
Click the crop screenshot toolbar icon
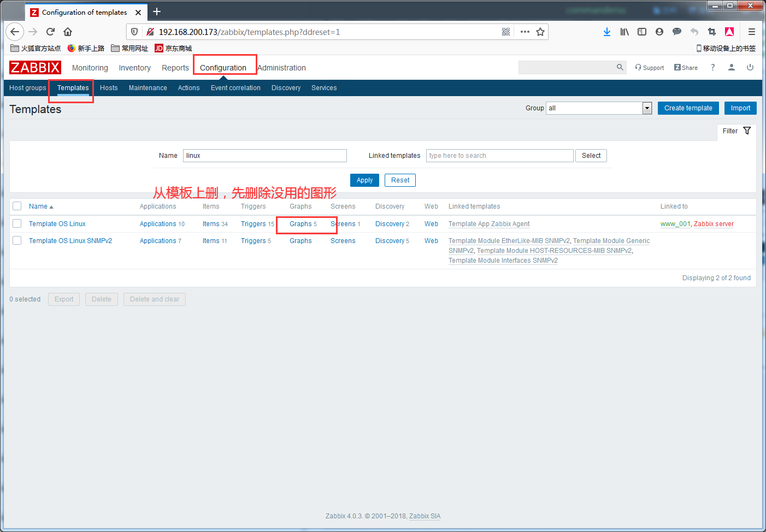pyautogui.click(x=712, y=32)
